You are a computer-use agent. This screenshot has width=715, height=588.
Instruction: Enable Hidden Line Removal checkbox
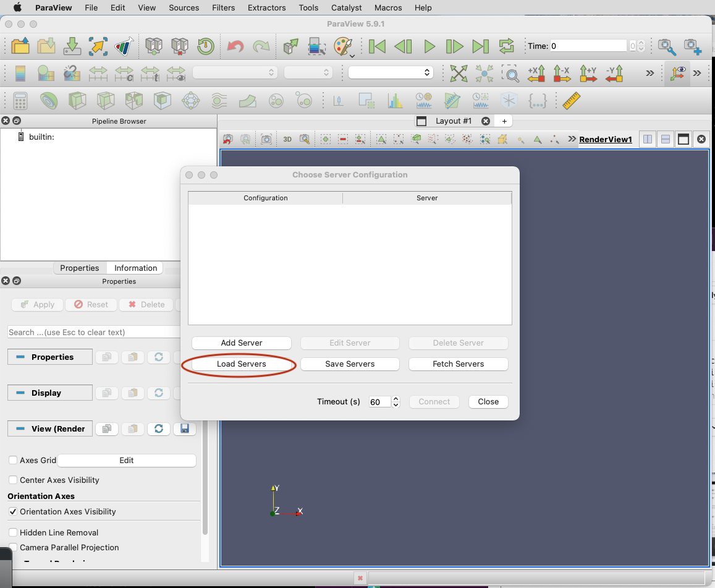coord(13,532)
